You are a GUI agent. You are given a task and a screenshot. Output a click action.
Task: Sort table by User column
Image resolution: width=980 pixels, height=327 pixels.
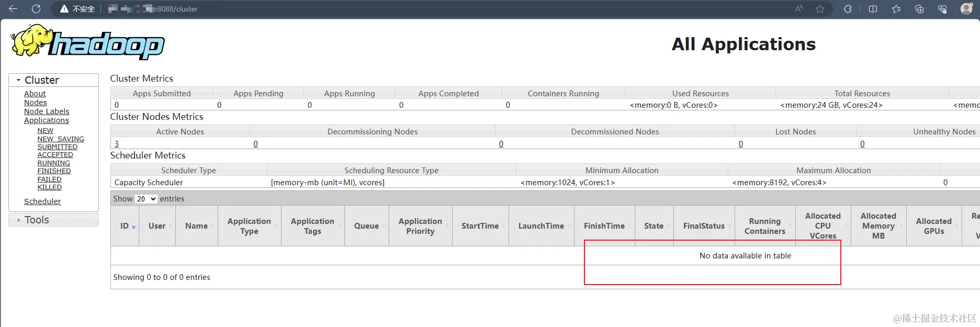[x=157, y=226]
